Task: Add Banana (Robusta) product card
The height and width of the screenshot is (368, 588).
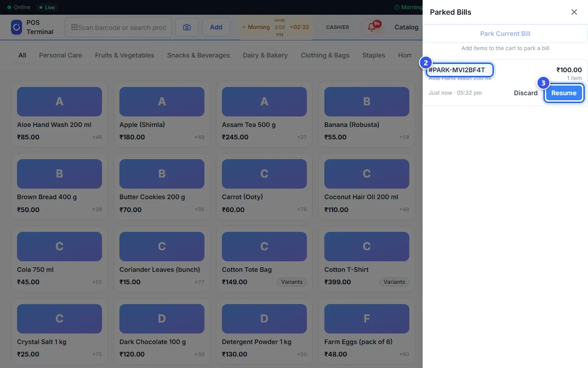Action: [x=367, y=114]
